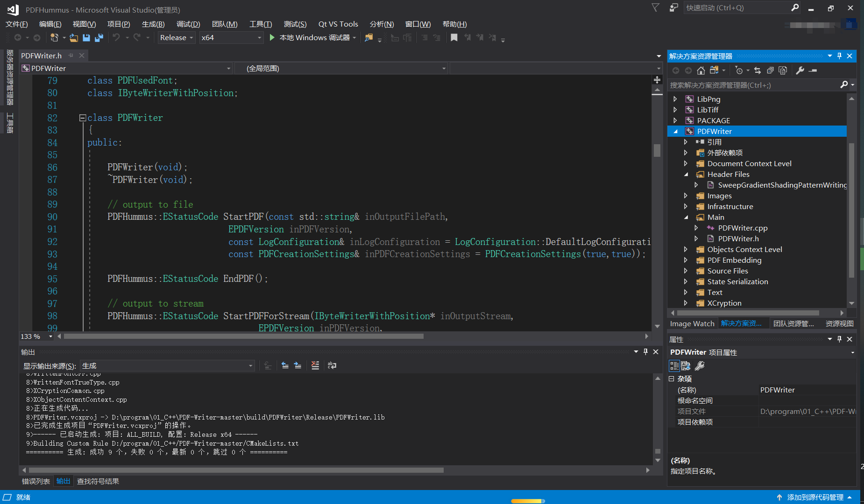Open the 调试(D) debug menu
The image size is (864, 504).
(x=188, y=24)
